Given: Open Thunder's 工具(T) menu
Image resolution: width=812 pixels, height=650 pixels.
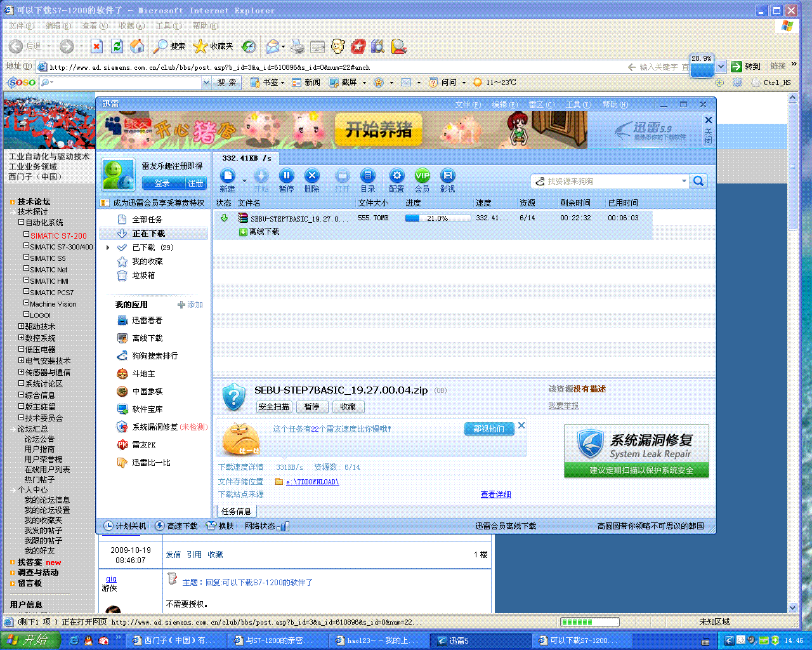Looking at the screenshot, I should click(578, 105).
